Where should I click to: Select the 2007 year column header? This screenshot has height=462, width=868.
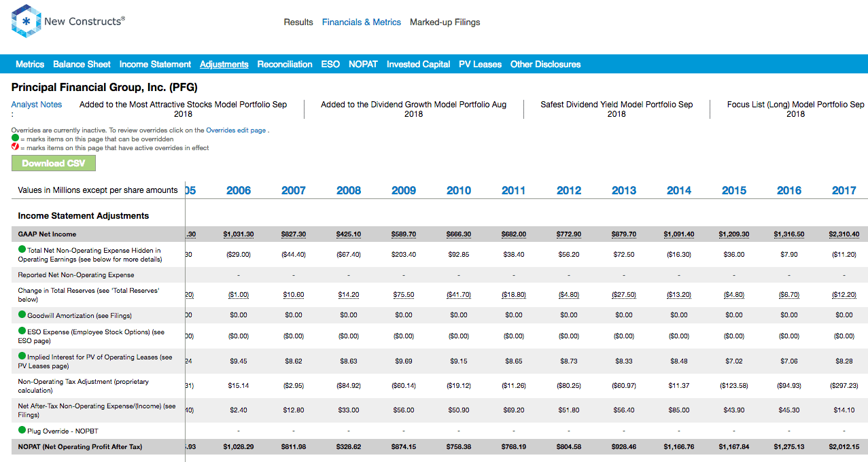294,191
